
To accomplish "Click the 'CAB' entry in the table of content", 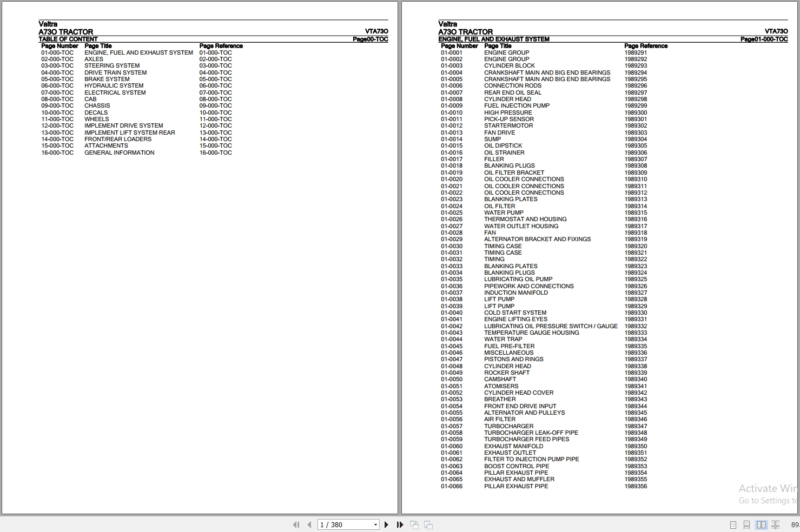I will point(90,99).
